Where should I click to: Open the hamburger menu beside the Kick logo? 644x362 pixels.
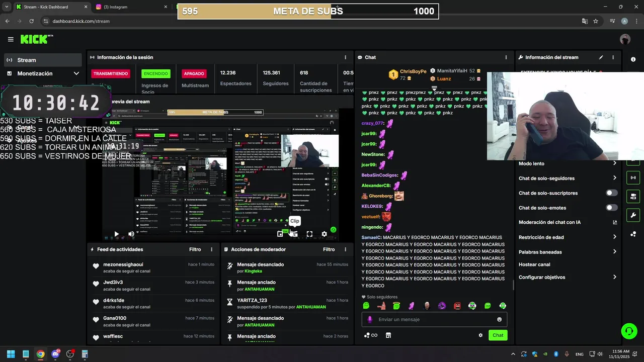11,39
